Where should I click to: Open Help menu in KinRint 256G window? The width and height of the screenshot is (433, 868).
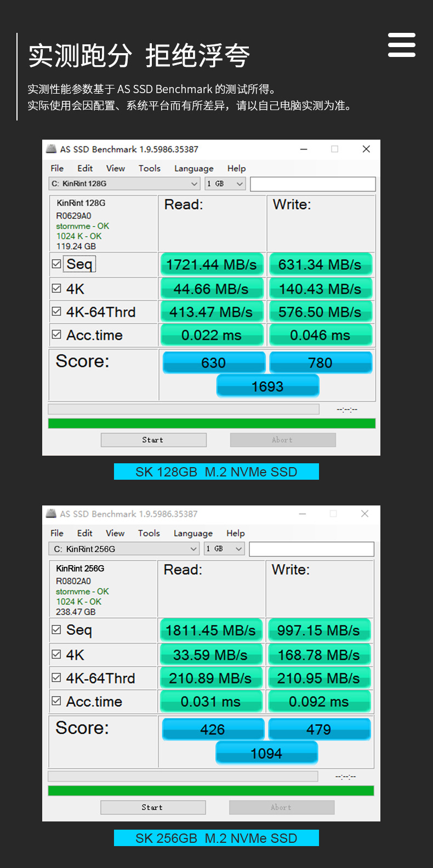pyautogui.click(x=236, y=533)
